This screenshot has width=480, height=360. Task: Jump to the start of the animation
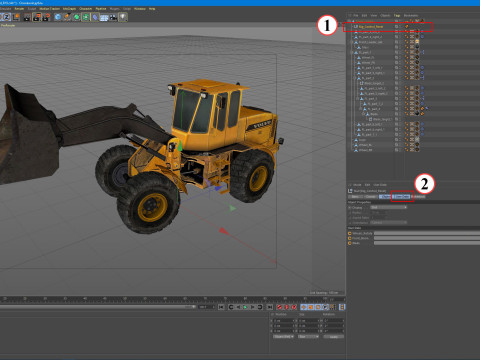221,307
